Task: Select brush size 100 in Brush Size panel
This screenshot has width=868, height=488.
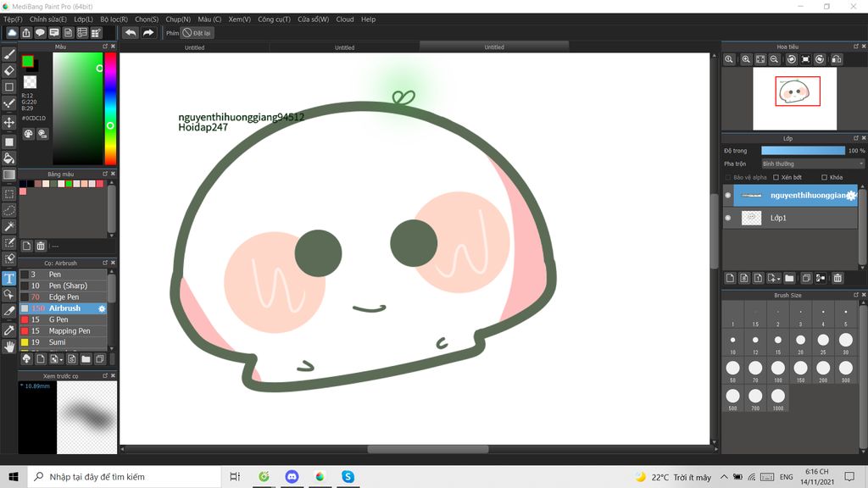Action: (x=778, y=369)
